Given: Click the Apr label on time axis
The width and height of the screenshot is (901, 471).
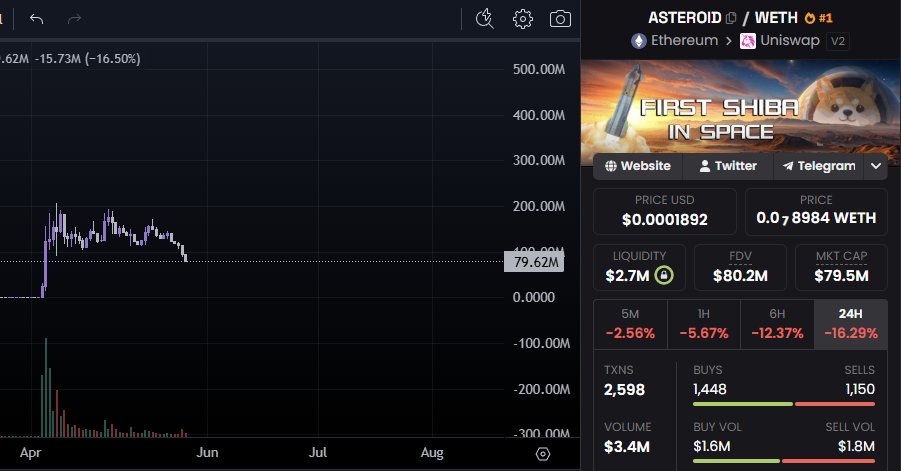Looking at the screenshot, I should coord(30,453).
